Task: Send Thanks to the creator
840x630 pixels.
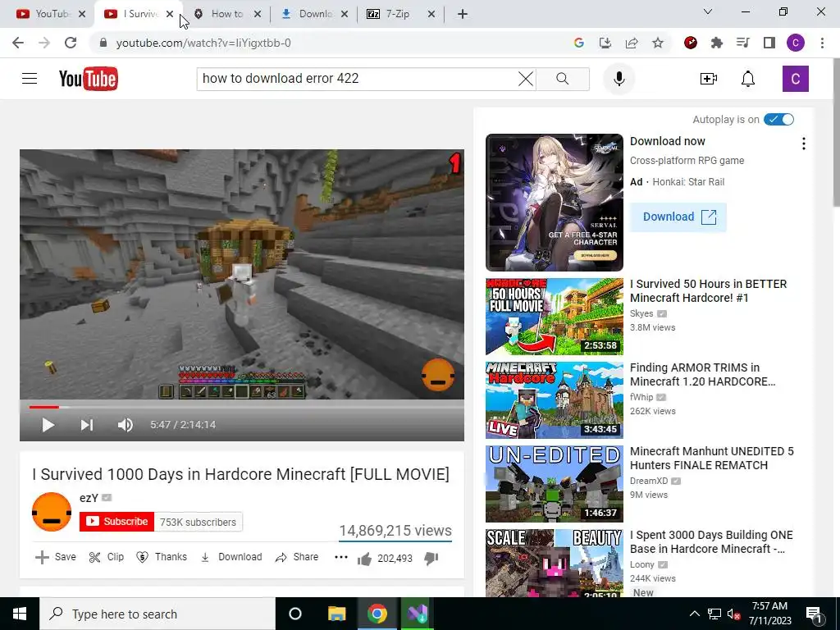Action: 162,557
